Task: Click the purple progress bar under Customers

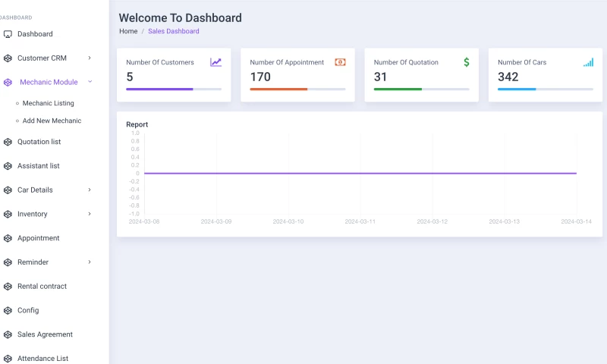Action: [159, 89]
